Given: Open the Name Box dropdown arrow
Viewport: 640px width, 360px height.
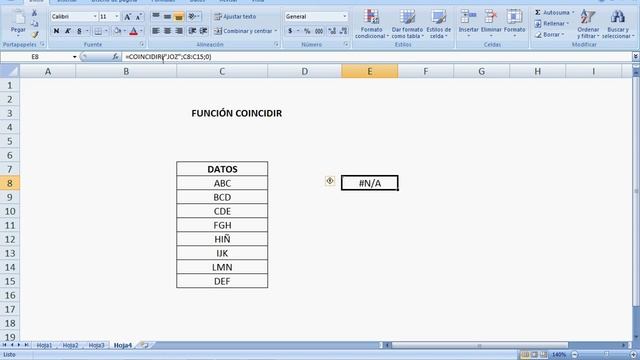Looking at the screenshot, I should click(74, 57).
